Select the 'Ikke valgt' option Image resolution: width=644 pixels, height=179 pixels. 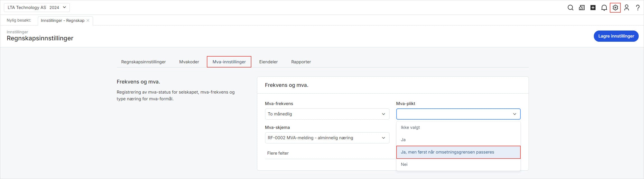pyautogui.click(x=410, y=127)
